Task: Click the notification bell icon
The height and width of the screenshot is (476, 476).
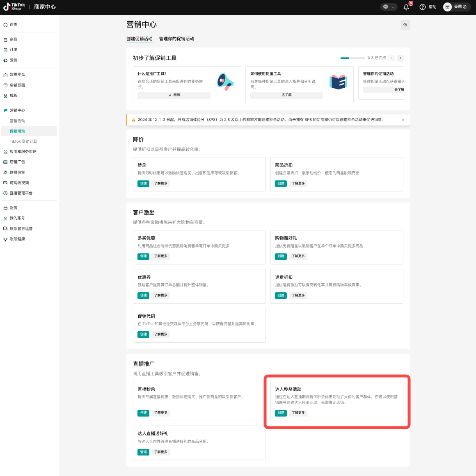Action: [406, 7]
